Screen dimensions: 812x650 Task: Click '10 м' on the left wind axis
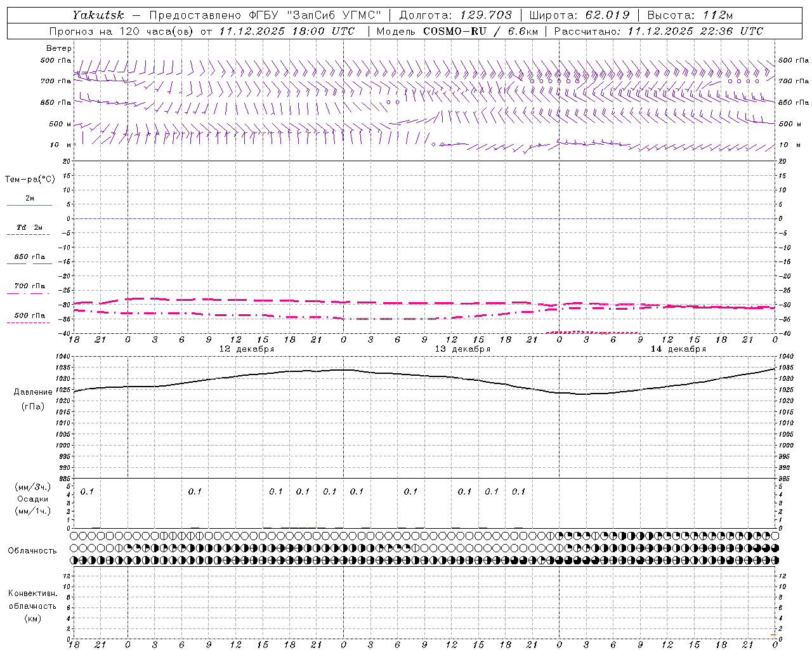point(60,145)
